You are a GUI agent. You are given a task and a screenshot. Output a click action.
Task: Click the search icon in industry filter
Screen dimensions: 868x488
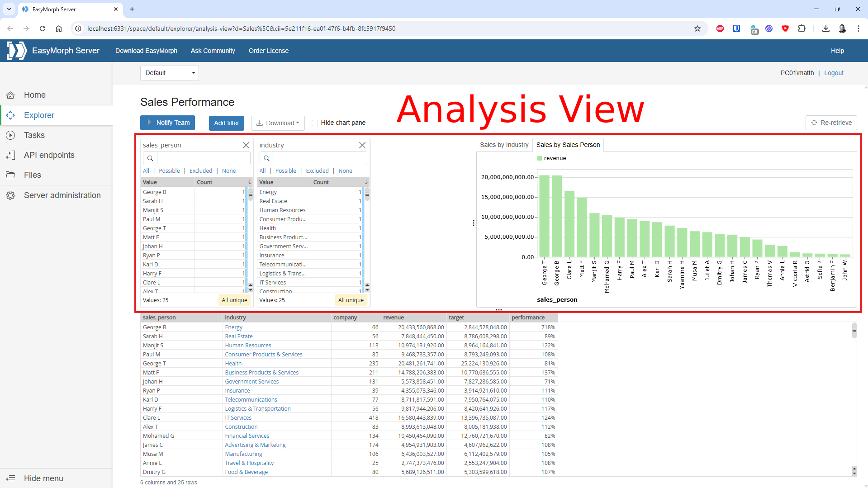(x=267, y=158)
